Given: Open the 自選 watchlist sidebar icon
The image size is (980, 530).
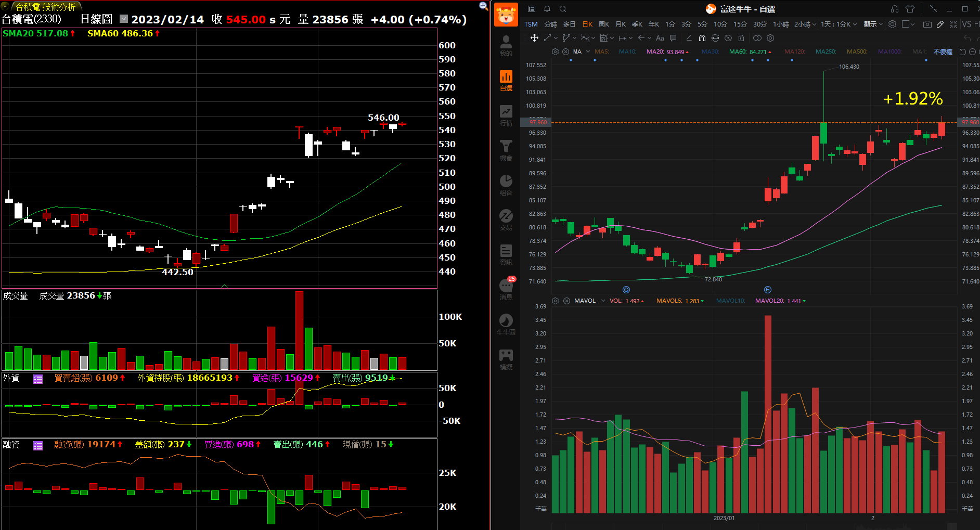Looking at the screenshot, I should tap(506, 80).
